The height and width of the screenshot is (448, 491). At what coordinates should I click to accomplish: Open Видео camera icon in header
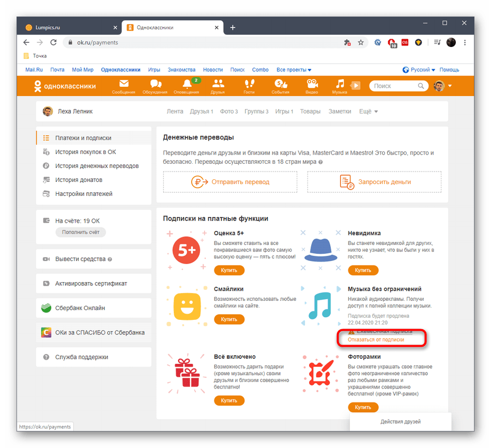click(x=311, y=86)
